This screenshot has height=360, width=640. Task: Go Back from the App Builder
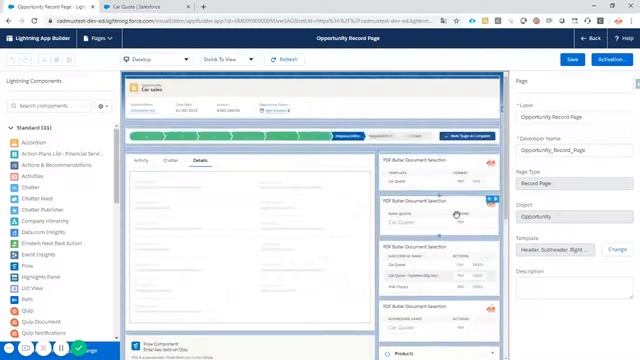point(591,38)
